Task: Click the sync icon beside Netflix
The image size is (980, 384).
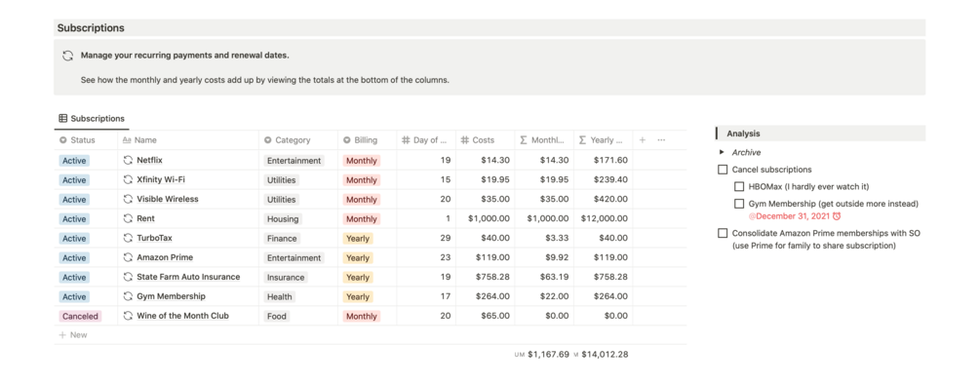Action: (x=128, y=161)
